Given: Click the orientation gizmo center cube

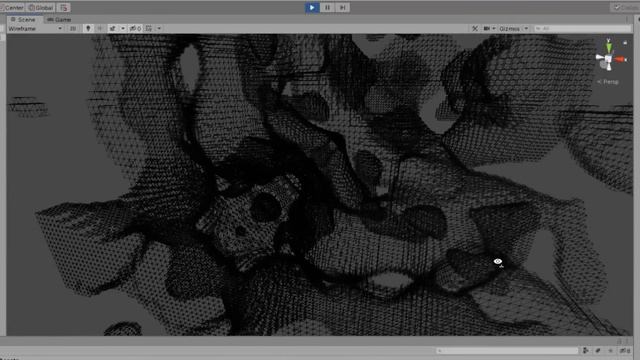Looking at the screenshot, I should pyautogui.click(x=609, y=60).
